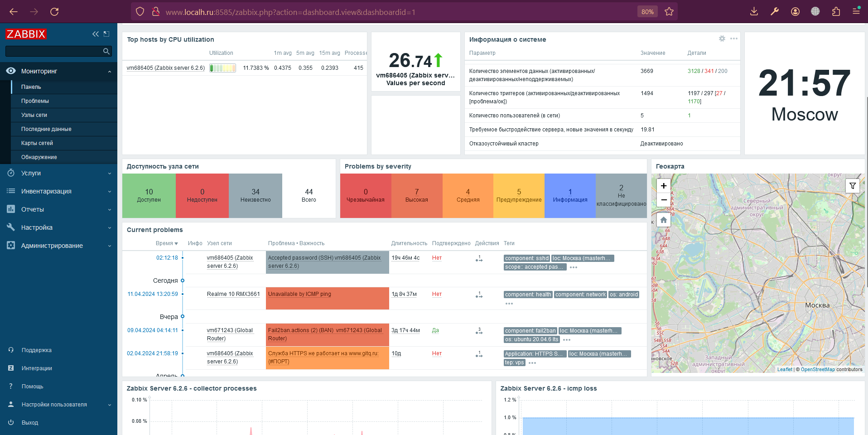
Task: Click Информация severity block
Action: pyautogui.click(x=570, y=196)
